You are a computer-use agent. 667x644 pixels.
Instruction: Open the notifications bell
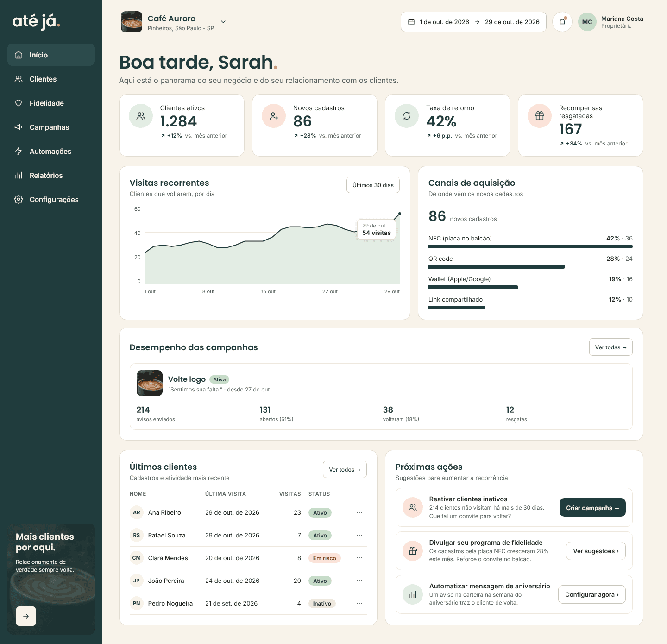pos(562,22)
